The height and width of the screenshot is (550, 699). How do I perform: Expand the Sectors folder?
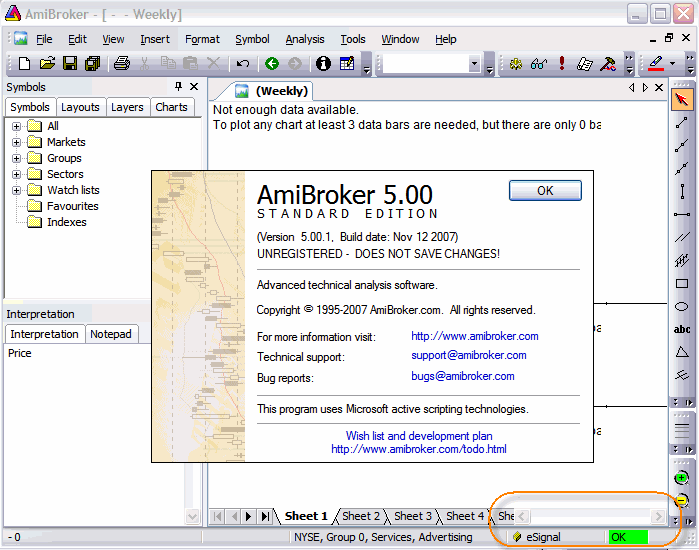[x=16, y=174]
